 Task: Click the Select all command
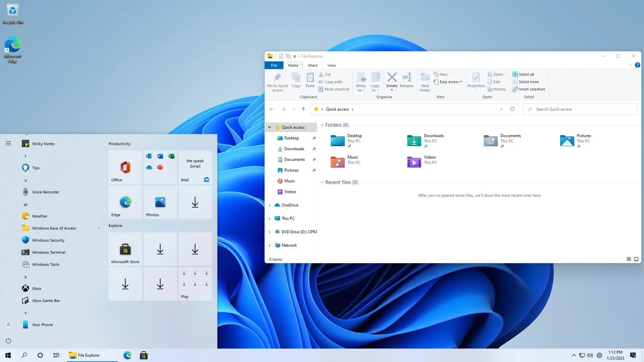click(x=523, y=75)
